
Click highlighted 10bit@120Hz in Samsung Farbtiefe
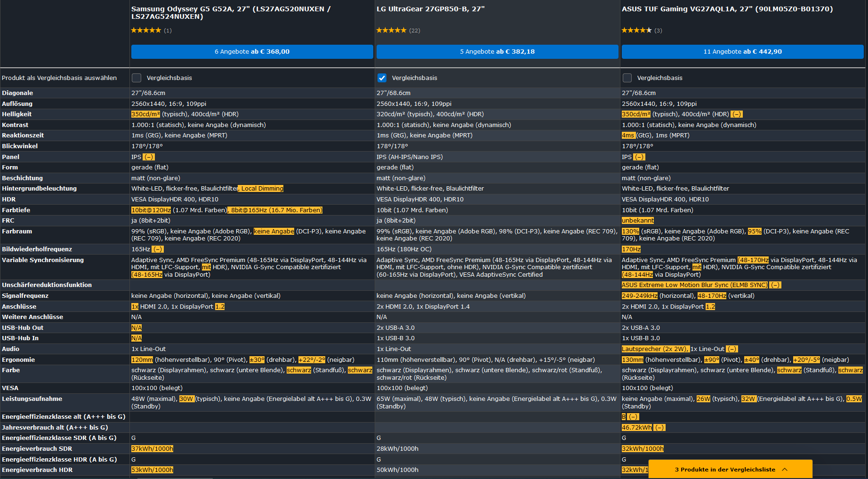pos(151,210)
